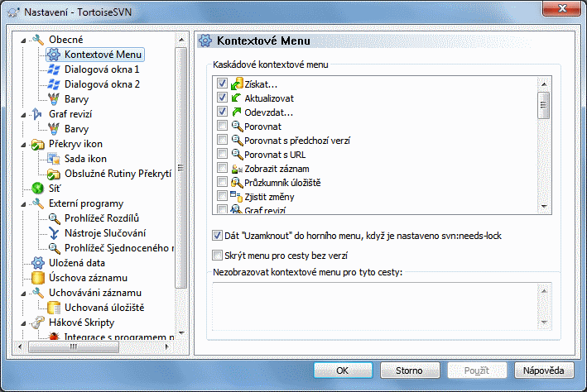The image size is (587, 392).
Task: Click the OK button
Action: (343, 370)
